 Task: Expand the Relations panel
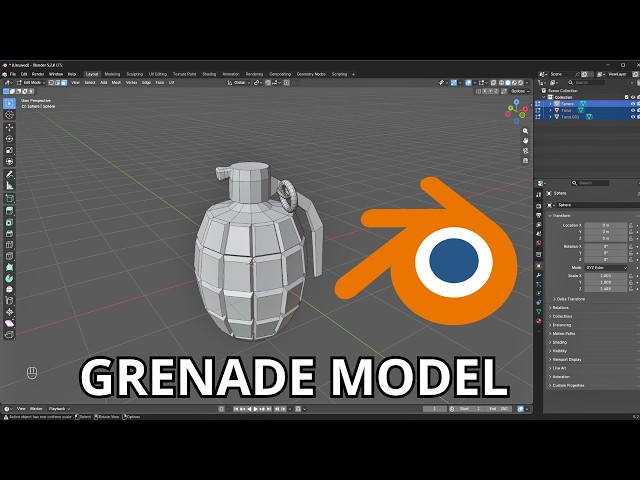559,307
